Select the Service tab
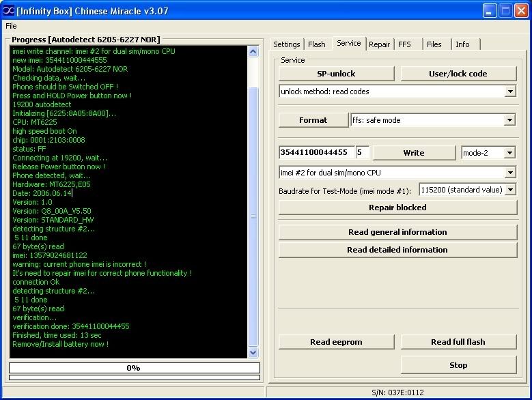This screenshot has width=532, height=400. click(x=349, y=44)
